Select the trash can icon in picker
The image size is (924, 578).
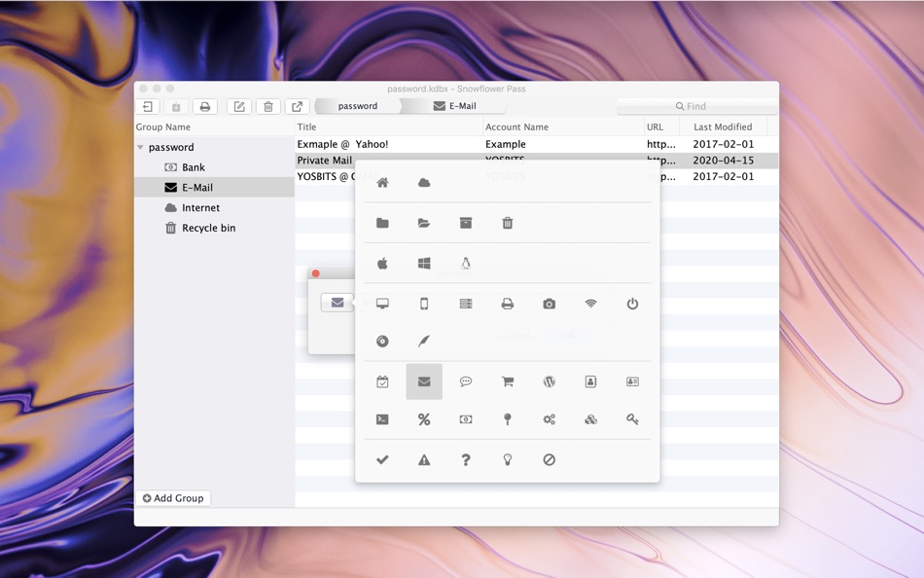coord(508,223)
